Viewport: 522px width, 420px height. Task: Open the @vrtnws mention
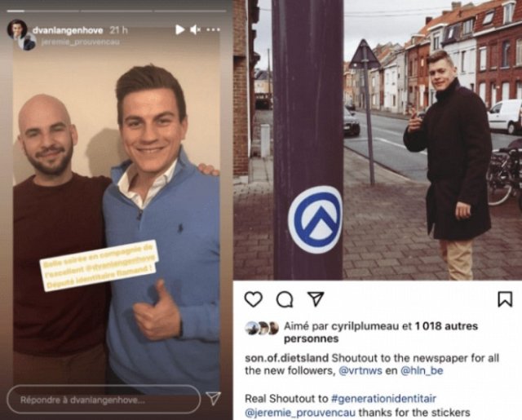point(361,371)
